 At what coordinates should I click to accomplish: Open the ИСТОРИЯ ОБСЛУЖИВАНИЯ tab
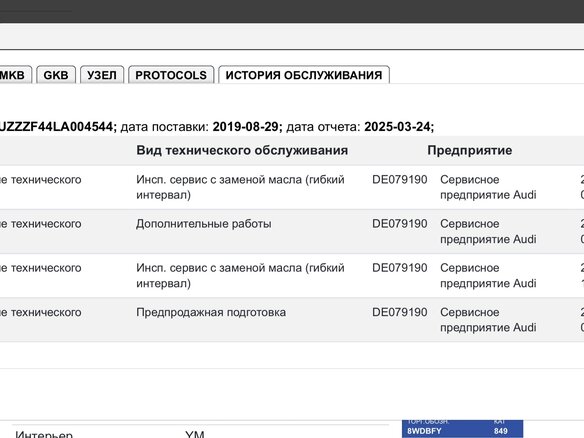304,75
